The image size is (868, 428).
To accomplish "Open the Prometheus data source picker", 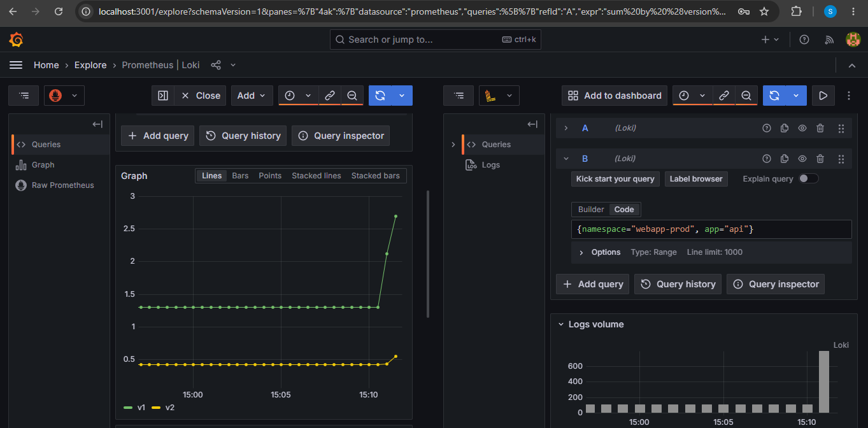I will 64,96.
